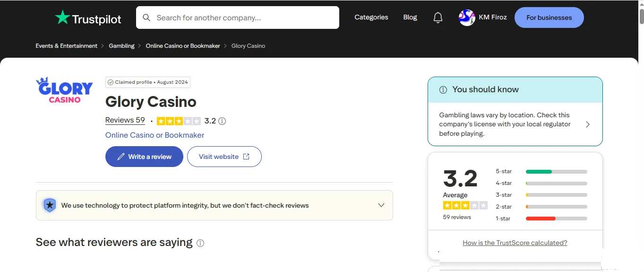Click the Glory Casino breadcrumb
Screen dimensions: 644x272
coord(248,46)
